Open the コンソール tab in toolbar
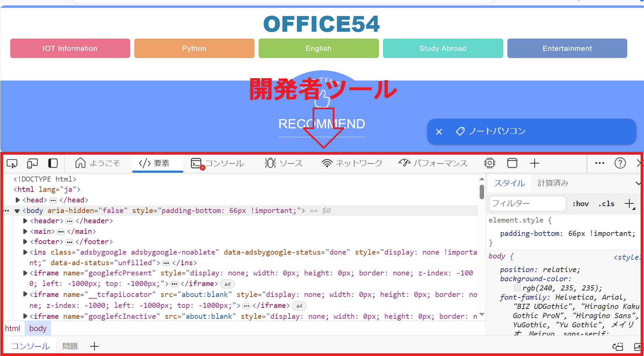 tap(217, 163)
